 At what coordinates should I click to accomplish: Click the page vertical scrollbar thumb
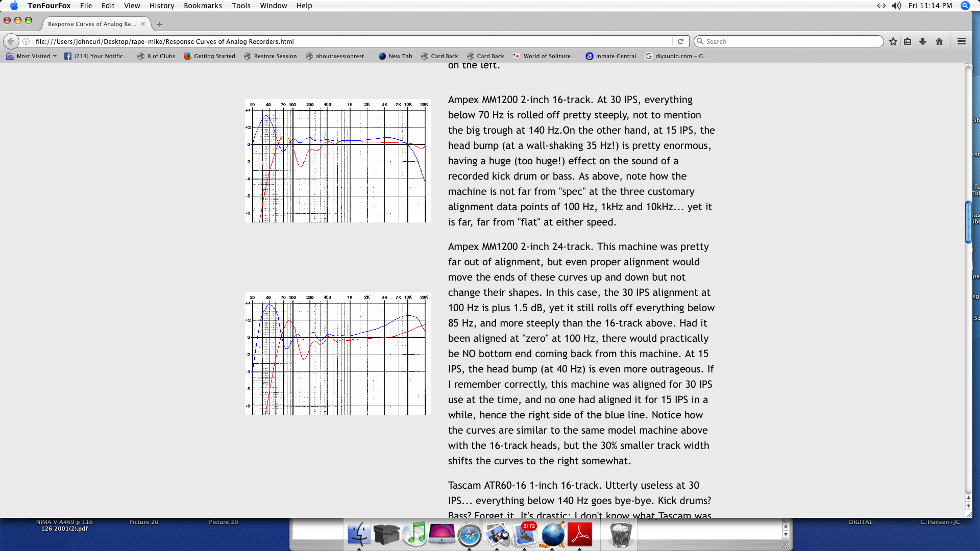pyautogui.click(x=968, y=222)
